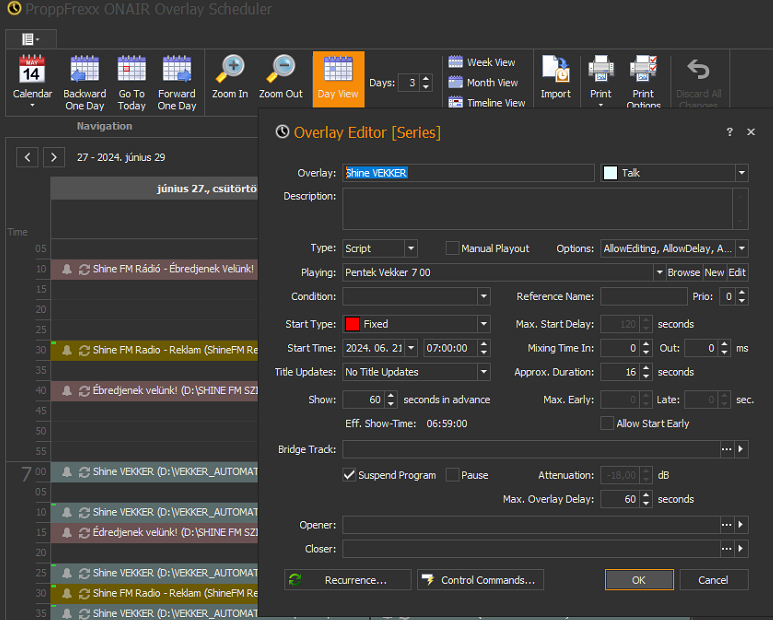Image resolution: width=773 pixels, height=620 pixels.
Task: Uncheck Suspend Program
Action: 349,475
